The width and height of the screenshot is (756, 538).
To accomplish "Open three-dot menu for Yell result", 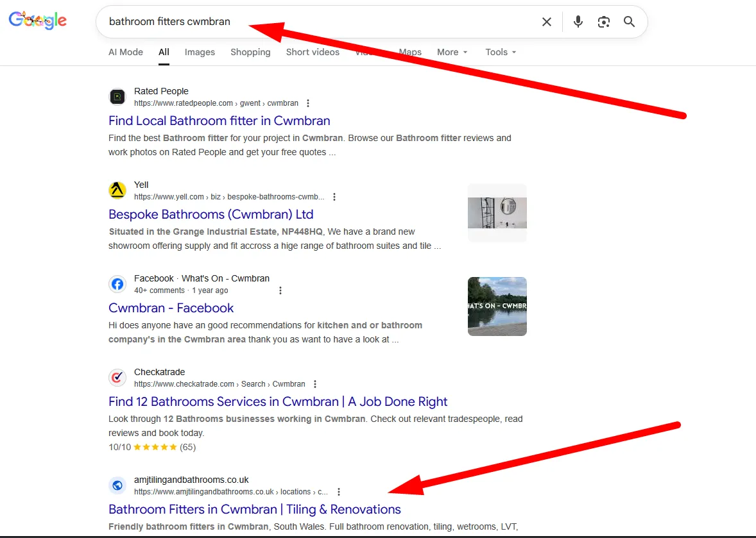I will [x=334, y=196].
